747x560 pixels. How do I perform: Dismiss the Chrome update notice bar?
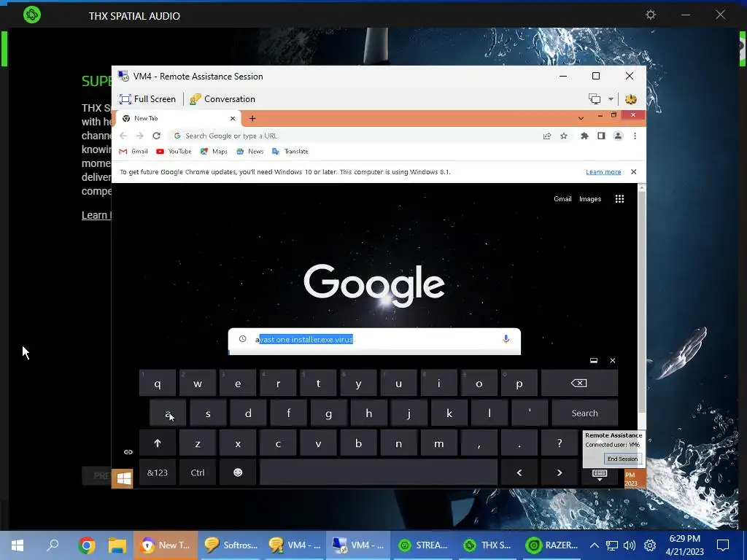point(633,172)
